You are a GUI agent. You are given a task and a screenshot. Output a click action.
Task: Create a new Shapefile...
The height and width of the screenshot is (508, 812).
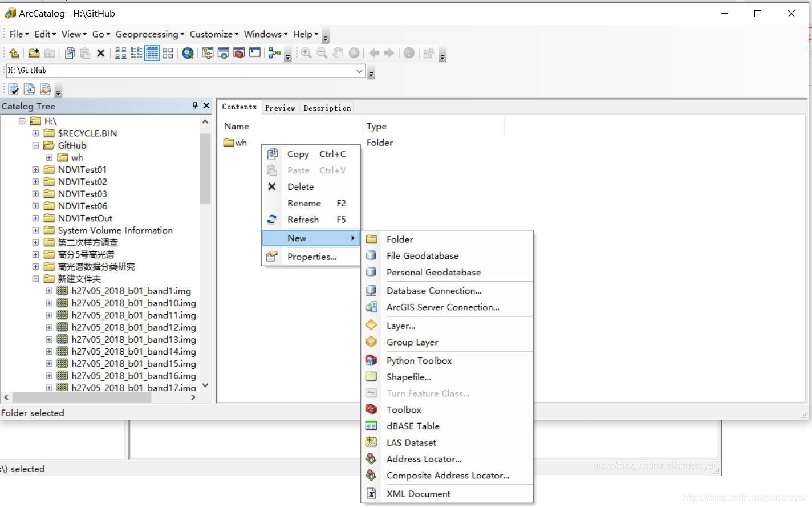click(x=448, y=377)
